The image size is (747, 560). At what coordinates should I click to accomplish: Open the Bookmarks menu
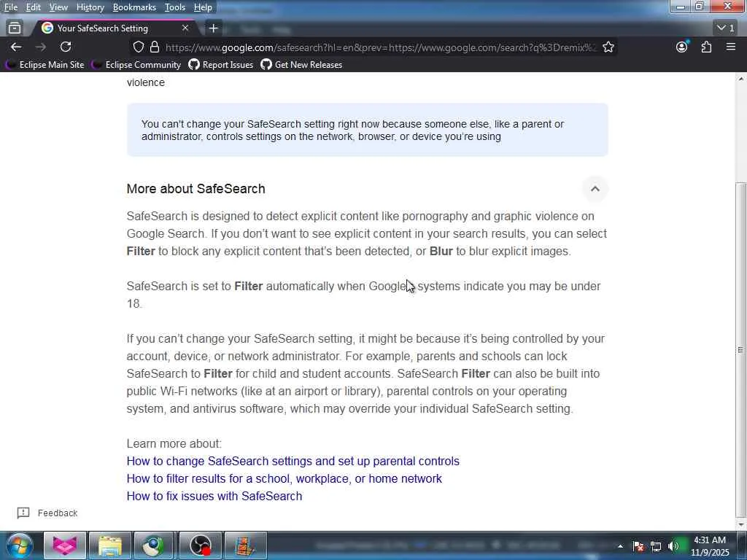[134, 7]
